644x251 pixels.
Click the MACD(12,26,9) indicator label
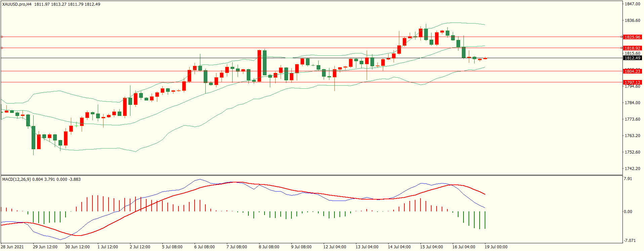pyautogui.click(x=16, y=179)
